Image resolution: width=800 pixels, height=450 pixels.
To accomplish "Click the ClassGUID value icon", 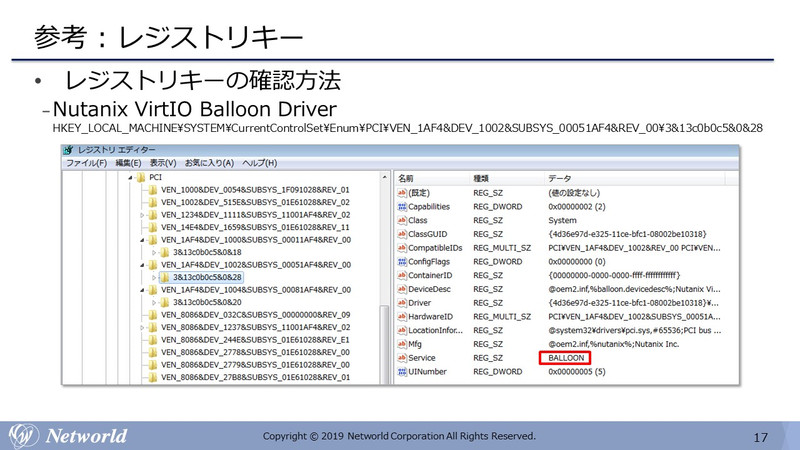I will click(402, 234).
